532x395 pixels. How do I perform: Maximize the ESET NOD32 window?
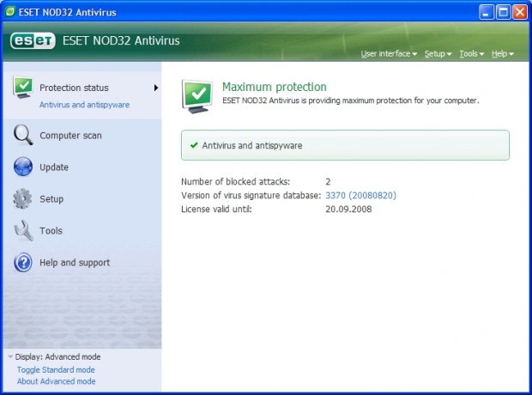coord(503,12)
